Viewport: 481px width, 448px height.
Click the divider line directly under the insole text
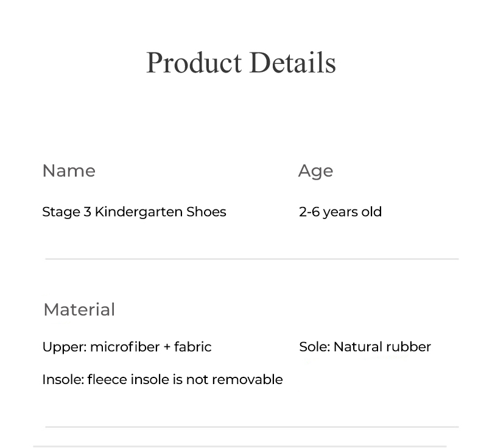(x=251, y=427)
